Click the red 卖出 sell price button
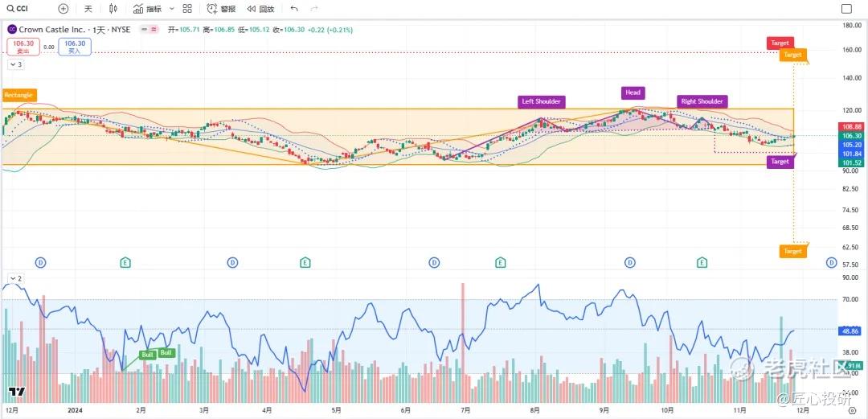868x419 pixels. 23,46
